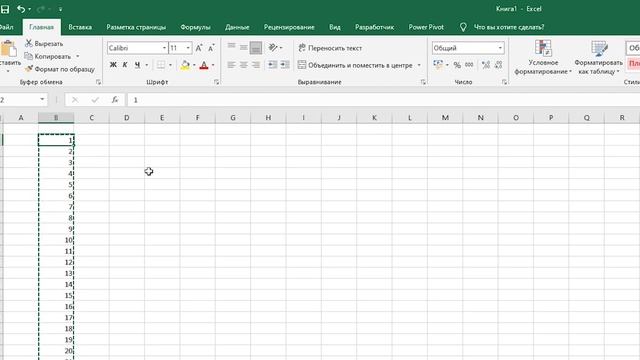The width and height of the screenshot is (640, 360).
Task: Open text orientation options
Action: [275, 48]
